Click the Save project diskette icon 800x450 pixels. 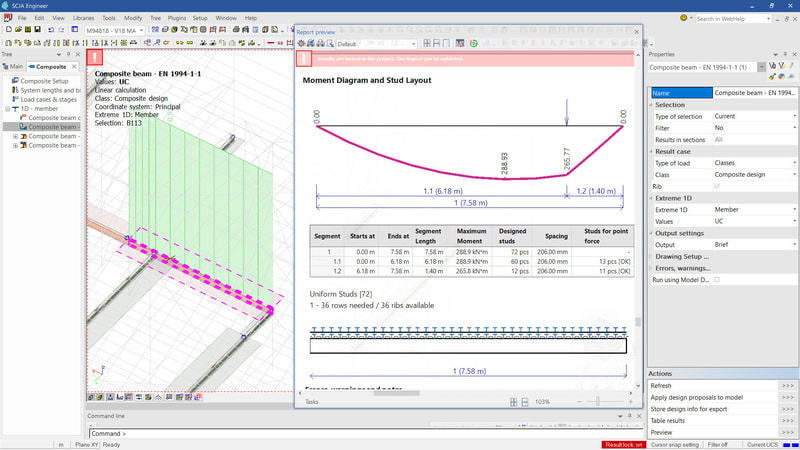37,30
